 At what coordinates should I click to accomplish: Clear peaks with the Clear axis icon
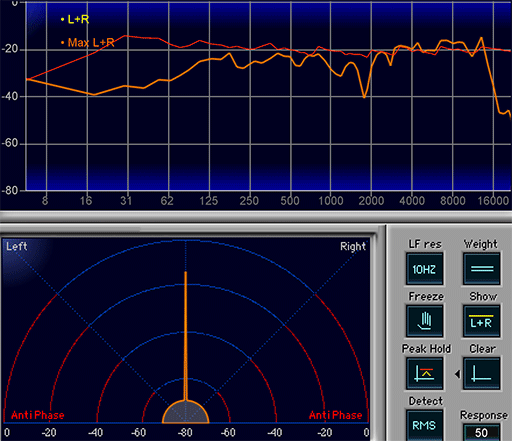(482, 373)
